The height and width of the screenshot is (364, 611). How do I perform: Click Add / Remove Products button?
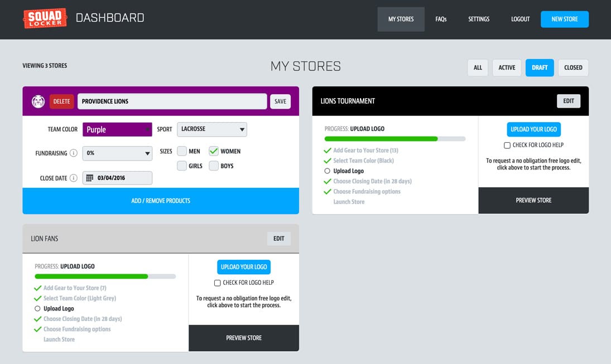pos(161,201)
